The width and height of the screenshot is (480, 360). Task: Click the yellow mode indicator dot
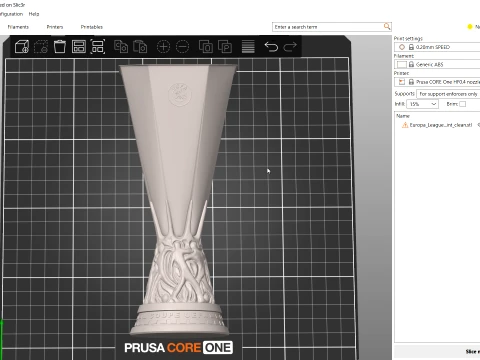click(470, 27)
